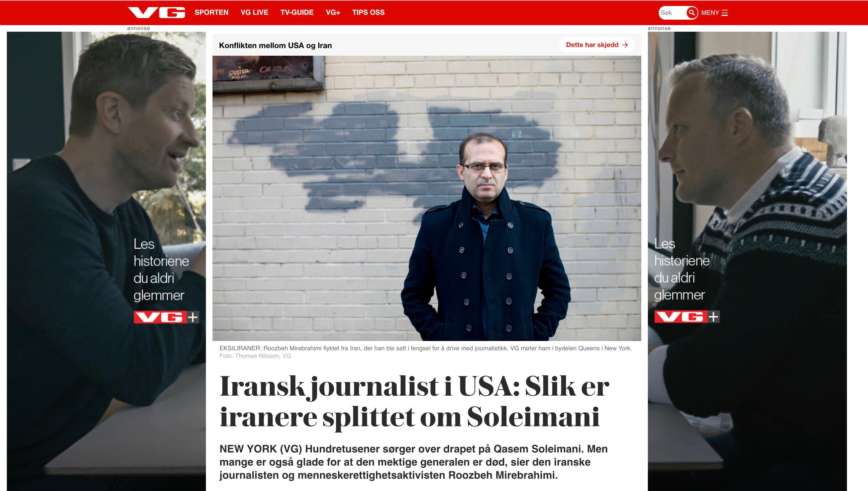This screenshot has height=491, width=868.
Task: Click left ad text Les historiene du aldri glemmer
Action: (161, 270)
